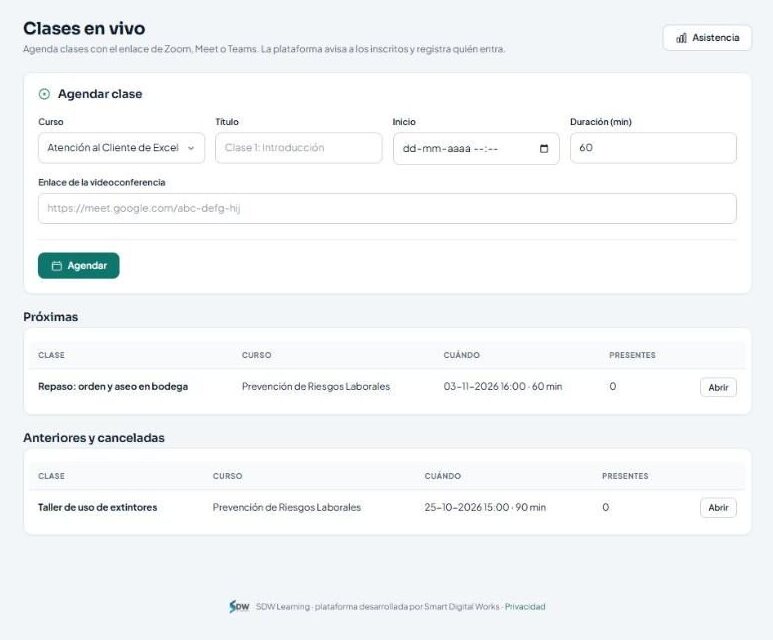Image resolution: width=773 pixels, height=640 pixels.
Task: Click the chevron arrow in Curso selector
Action: tap(191, 148)
